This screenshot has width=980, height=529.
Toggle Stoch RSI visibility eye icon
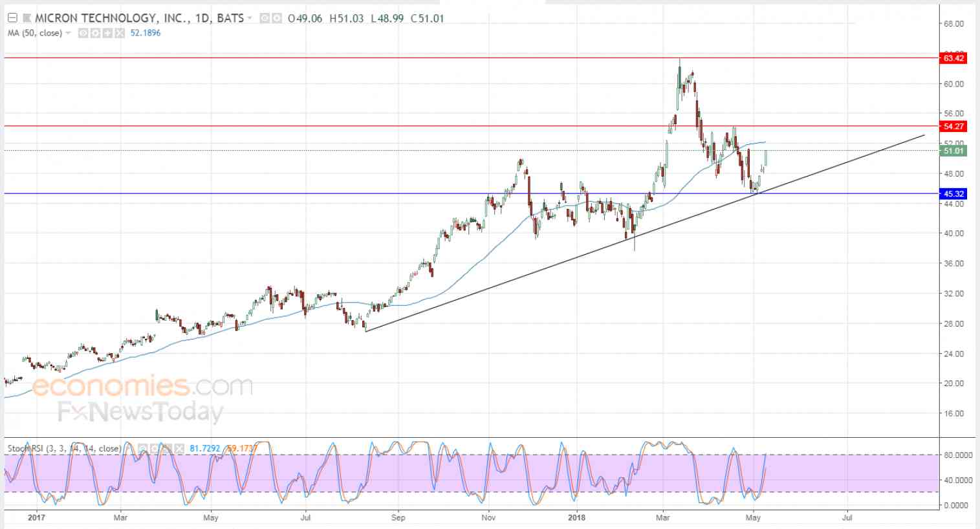point(142,448)
